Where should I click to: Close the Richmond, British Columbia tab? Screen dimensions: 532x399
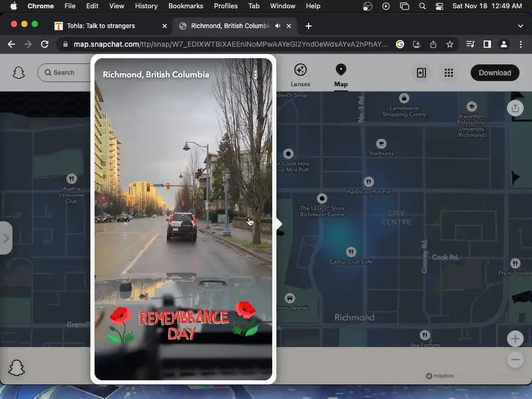289,26
